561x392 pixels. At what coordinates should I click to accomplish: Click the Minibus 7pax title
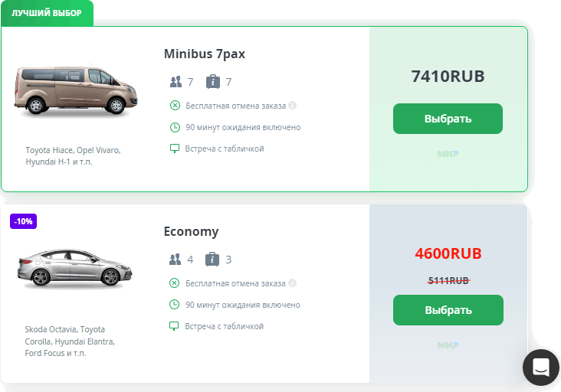(x=204, y=54)
